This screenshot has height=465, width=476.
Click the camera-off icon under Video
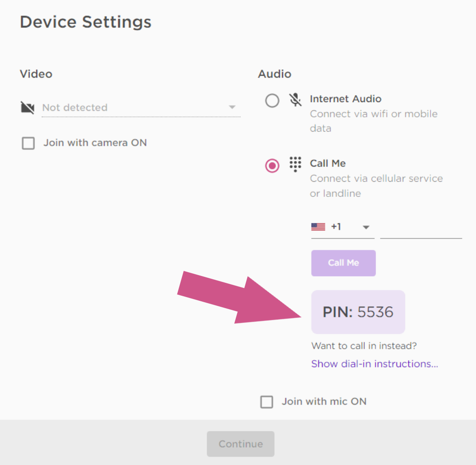(x=28, y=108)
